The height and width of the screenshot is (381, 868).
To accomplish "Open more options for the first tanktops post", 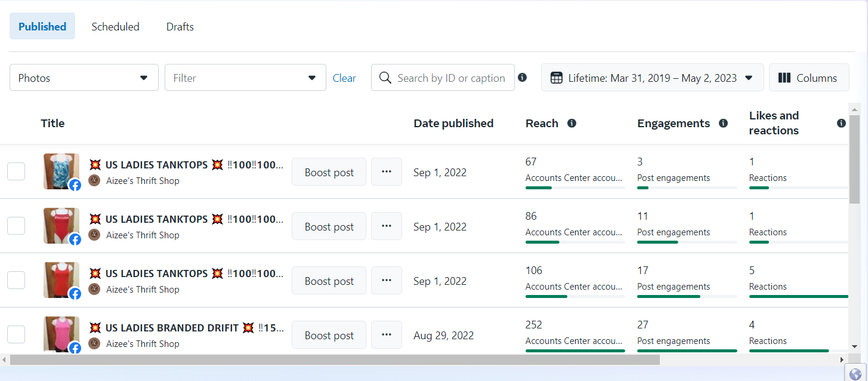I will point(387,172).
